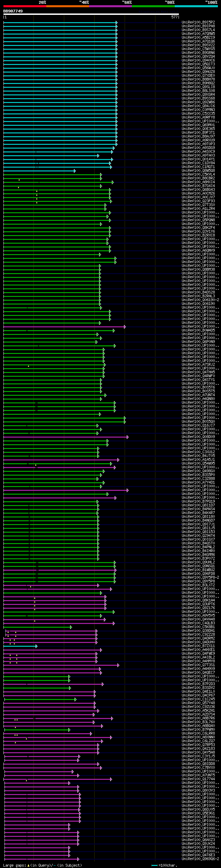
Task: Click the green 80% identity legend segment
Action: pos(153,6)
